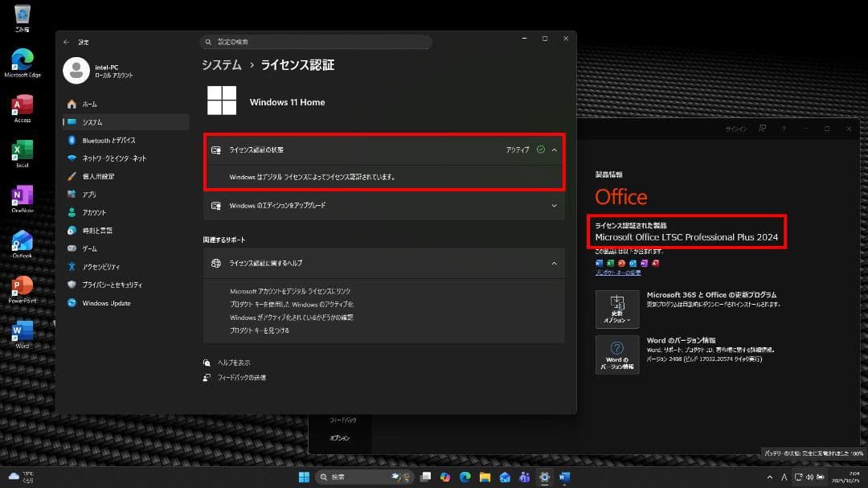The width and height of the screenshot is (868, 488).
Task: Collapse the ライセンス認証の状態 section
Action: coord(553,150)
